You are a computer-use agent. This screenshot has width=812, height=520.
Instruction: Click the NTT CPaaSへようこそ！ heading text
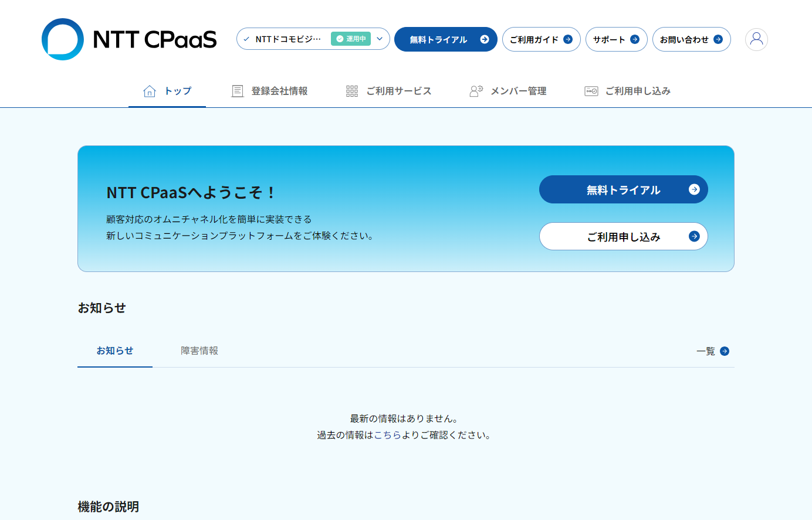191,192
